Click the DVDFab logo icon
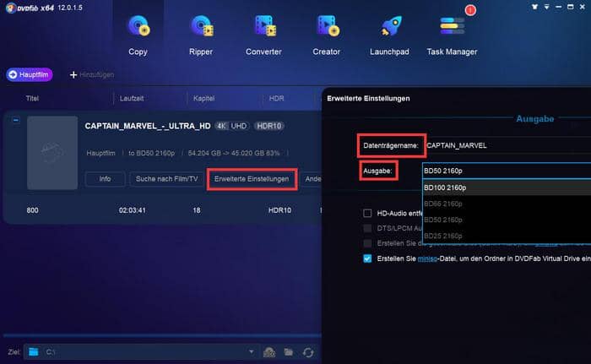The height and width of the screenshot is (364, 591). pos(10,8)
